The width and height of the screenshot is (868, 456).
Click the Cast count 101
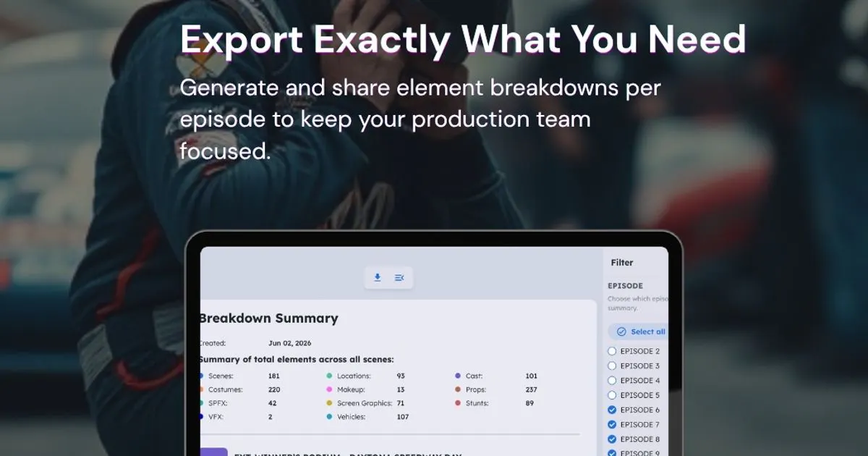(532, 376)
